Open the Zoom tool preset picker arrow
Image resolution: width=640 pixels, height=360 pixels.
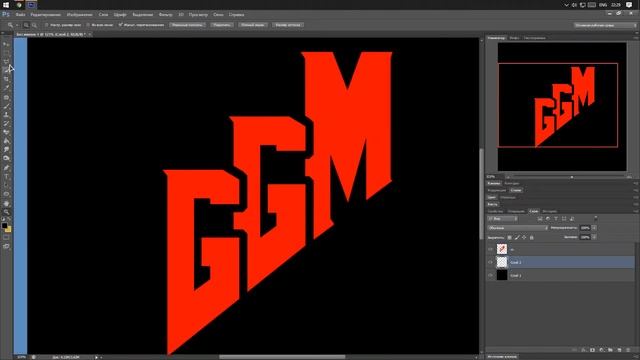tap(17, 25)
